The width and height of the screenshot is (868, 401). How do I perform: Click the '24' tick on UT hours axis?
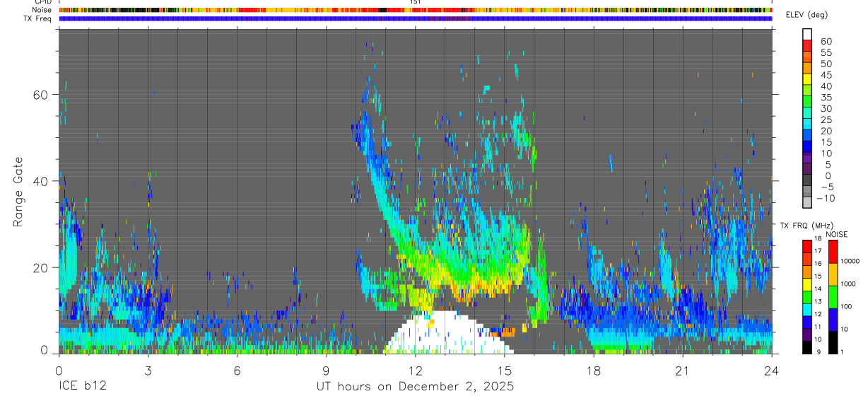click(x=772, y=371)
